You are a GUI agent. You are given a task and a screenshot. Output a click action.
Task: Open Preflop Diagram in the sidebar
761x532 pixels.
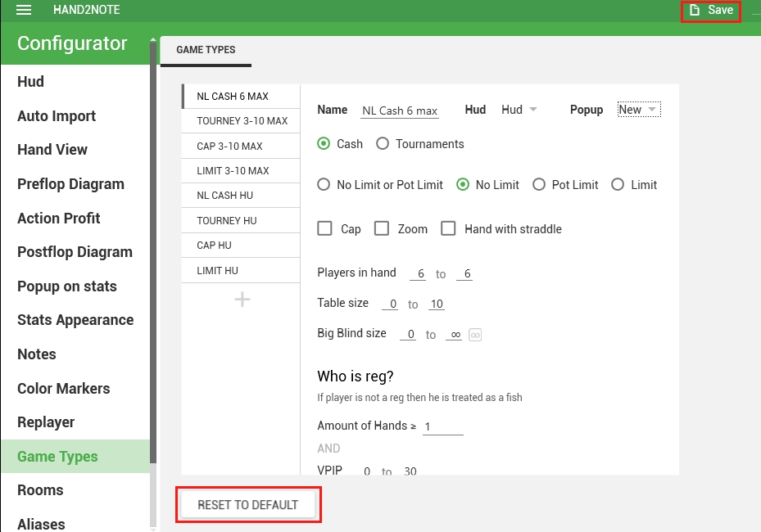point(70,184)
